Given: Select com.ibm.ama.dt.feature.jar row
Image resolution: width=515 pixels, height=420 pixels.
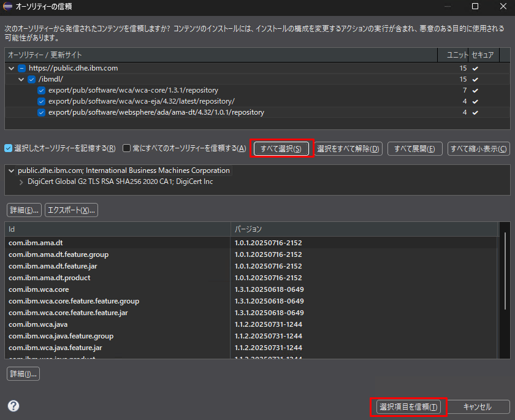Looking at the screenshot, I should coord(251,266).
